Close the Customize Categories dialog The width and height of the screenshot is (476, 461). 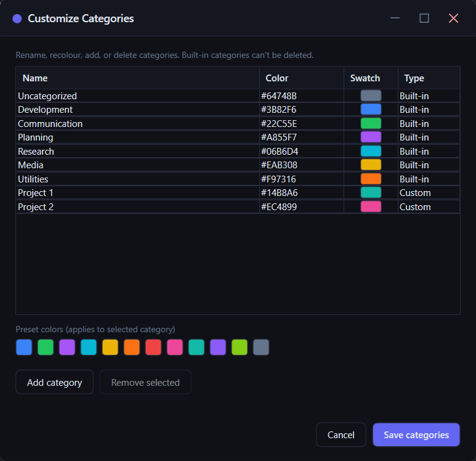pos(454,18)
